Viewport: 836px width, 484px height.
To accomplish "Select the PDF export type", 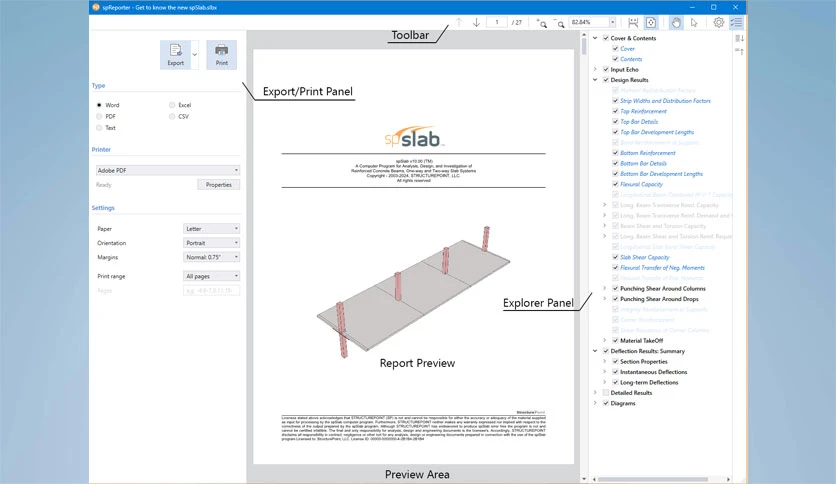I will 99,116.
